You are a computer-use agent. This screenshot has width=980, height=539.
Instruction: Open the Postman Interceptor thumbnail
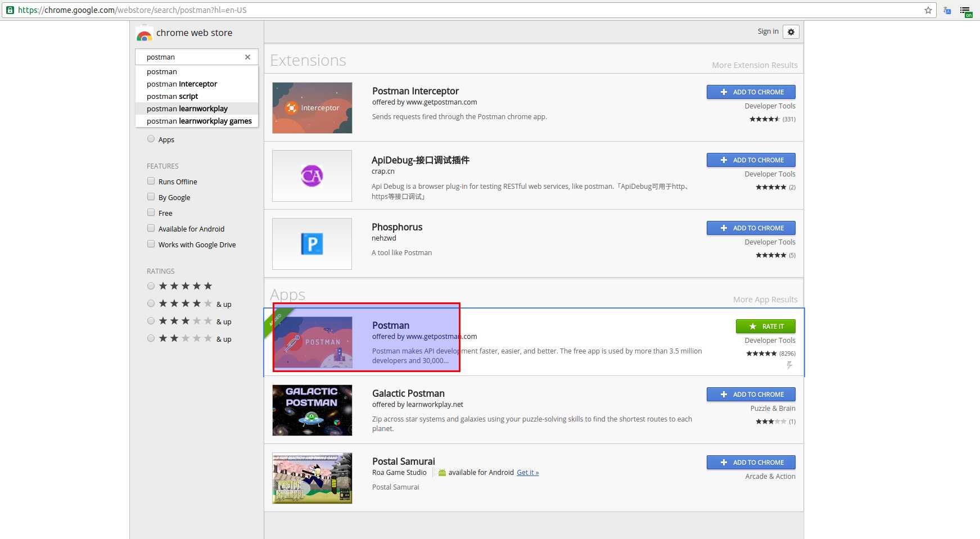click(x=312, y=108)
